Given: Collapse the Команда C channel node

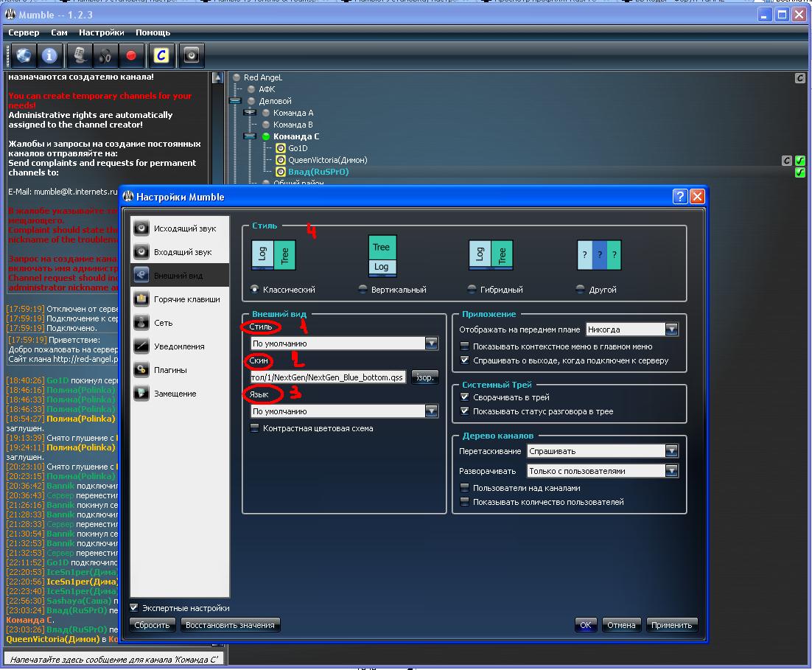Looking at the screenshot, I should 250,136.
